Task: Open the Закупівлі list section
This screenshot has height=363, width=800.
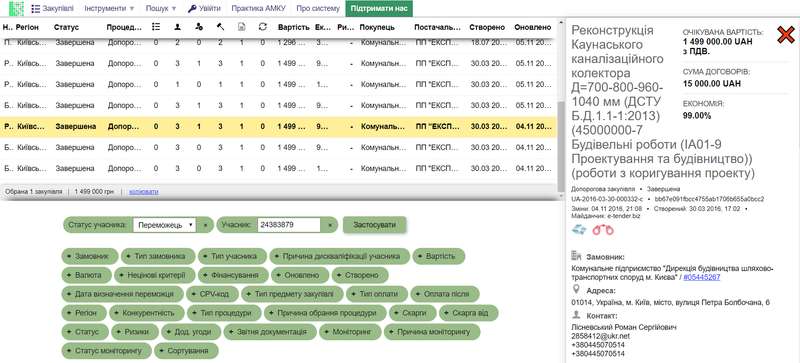Action: 53,9
